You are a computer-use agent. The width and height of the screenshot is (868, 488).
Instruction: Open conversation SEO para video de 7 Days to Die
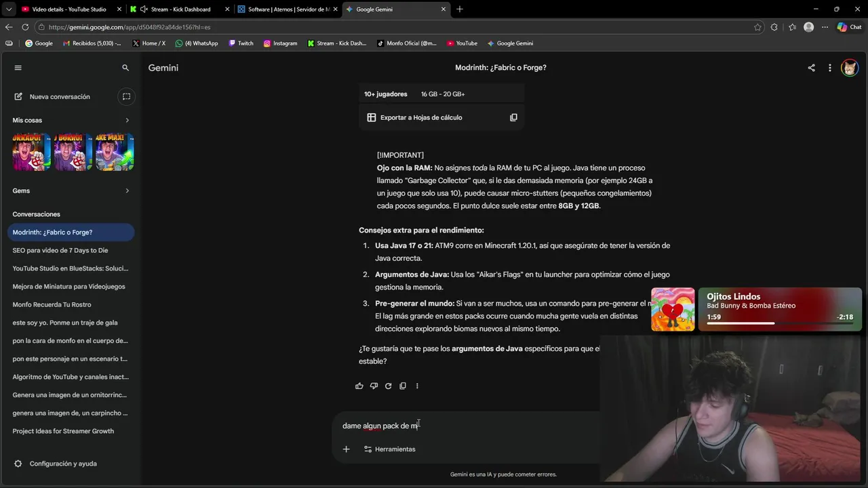[x=71, y=250]
